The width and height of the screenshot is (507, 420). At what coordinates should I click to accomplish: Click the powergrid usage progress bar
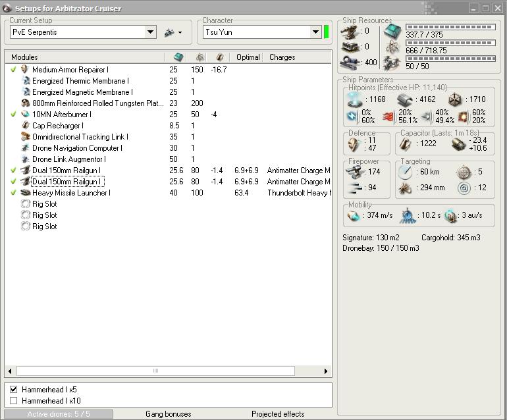(451, 43)
